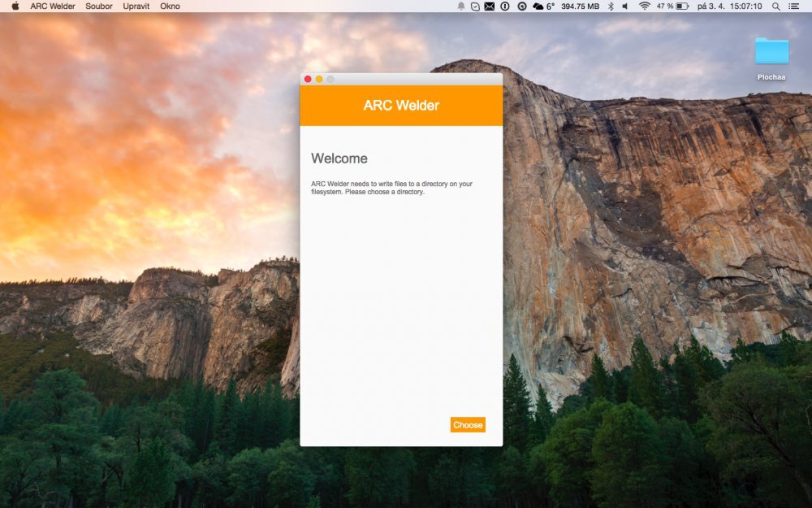Click the volume speaker icon

coord(625,6)
